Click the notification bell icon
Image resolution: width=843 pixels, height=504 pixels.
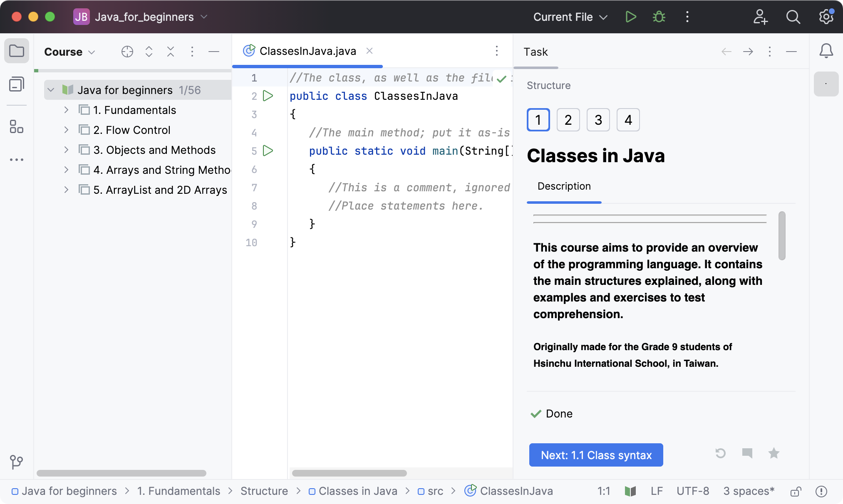point(827,52)
